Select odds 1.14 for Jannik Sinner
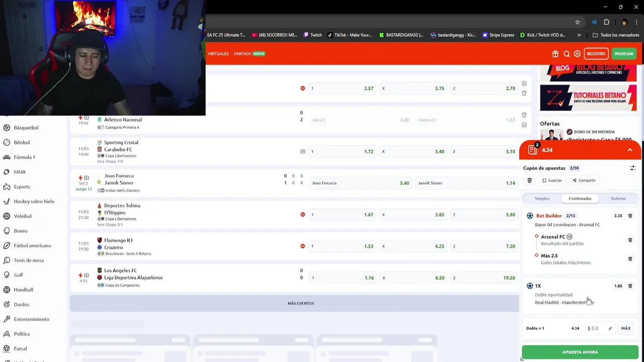Image resolution: width=644 pixels, height=362 pixels. click(x=466, y=183)
